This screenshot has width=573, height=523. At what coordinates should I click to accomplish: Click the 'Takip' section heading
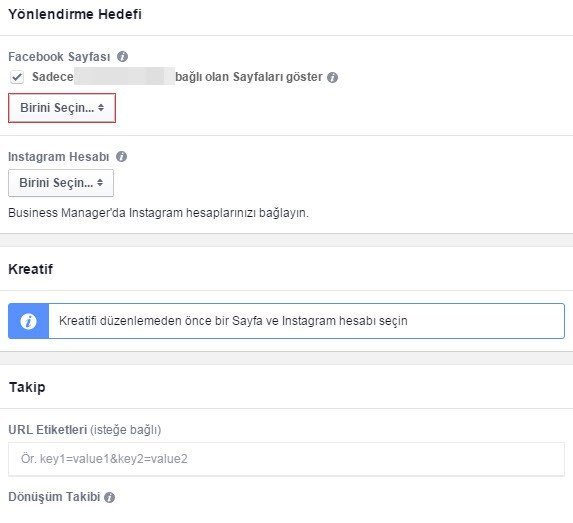(27, 387)
